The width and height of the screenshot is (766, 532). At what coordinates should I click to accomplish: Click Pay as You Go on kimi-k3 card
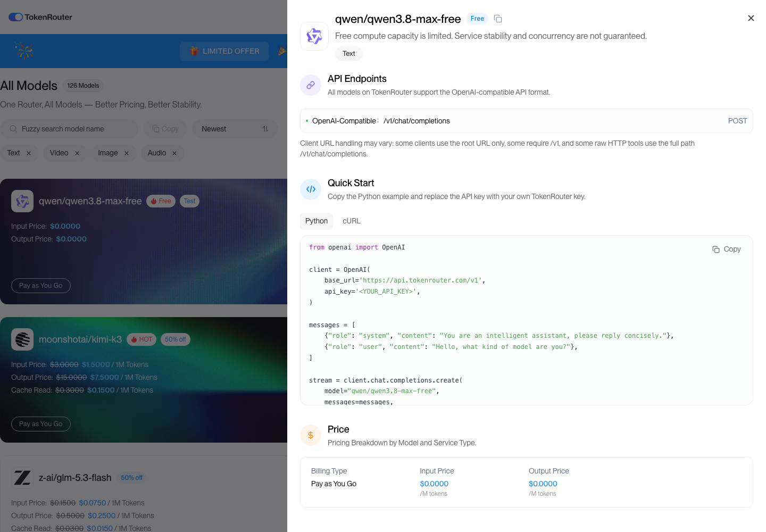(41, 424)
